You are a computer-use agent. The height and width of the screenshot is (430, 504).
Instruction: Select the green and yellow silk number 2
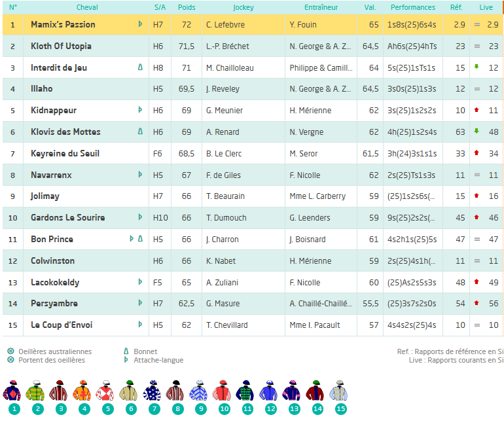click(x=37, y=391)
